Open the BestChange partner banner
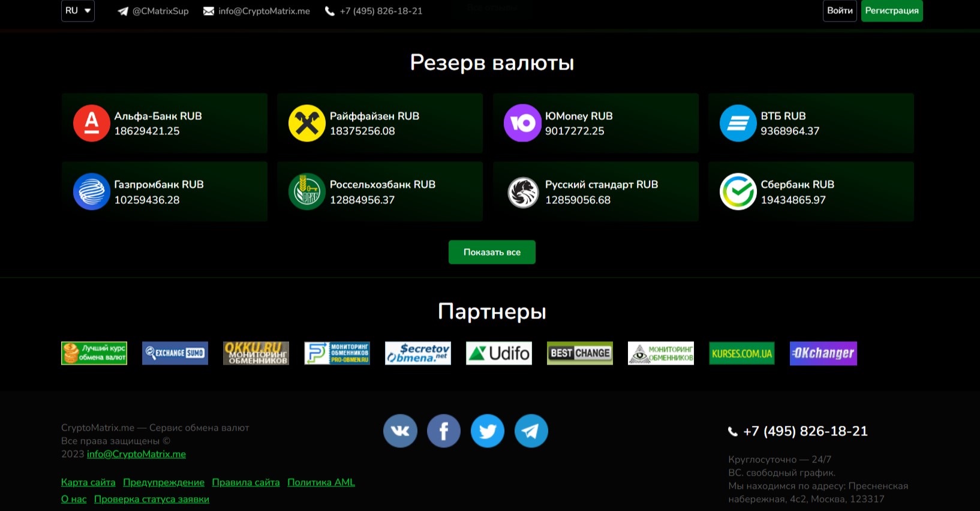Screen dimensions: 980x511 click(x=580, y=353)
